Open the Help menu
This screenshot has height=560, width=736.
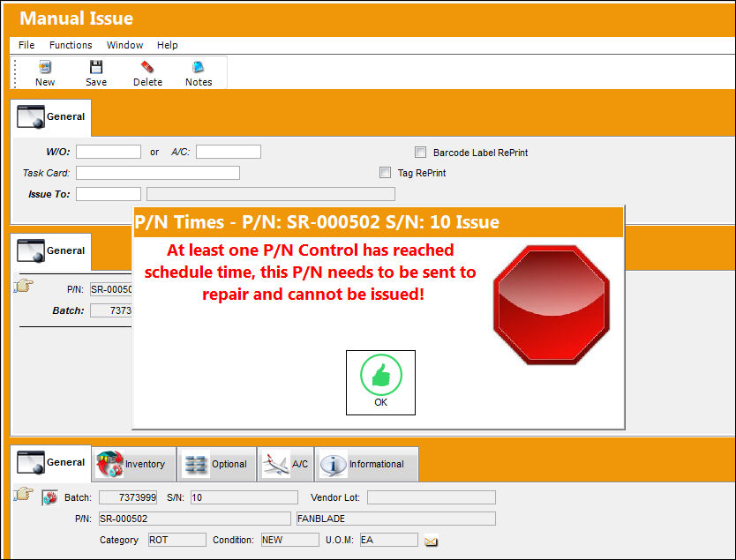click(167, 45)
